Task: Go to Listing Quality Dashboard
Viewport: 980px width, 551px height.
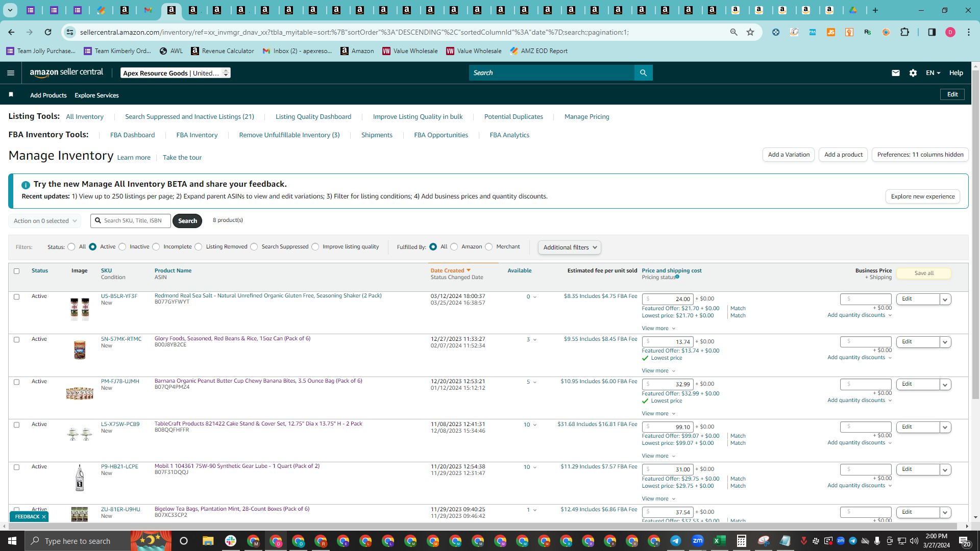Action: coord(313,117)
